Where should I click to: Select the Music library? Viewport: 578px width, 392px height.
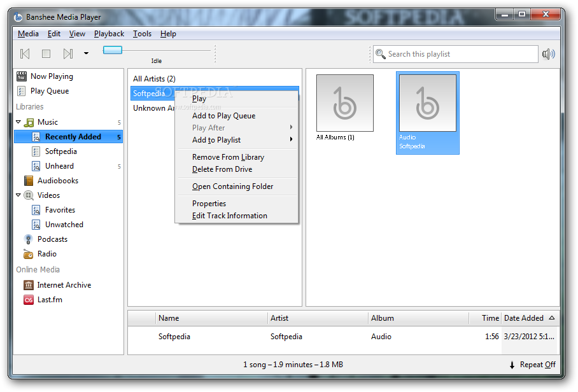[48, 122]
